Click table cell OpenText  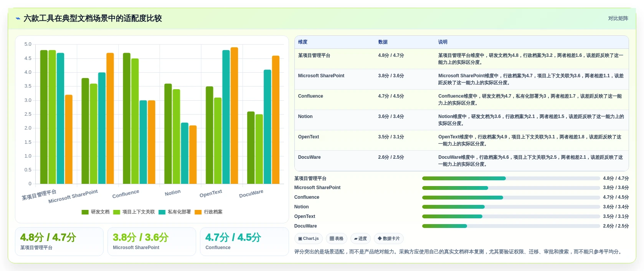pyautogui.click(x=309, y=137)
